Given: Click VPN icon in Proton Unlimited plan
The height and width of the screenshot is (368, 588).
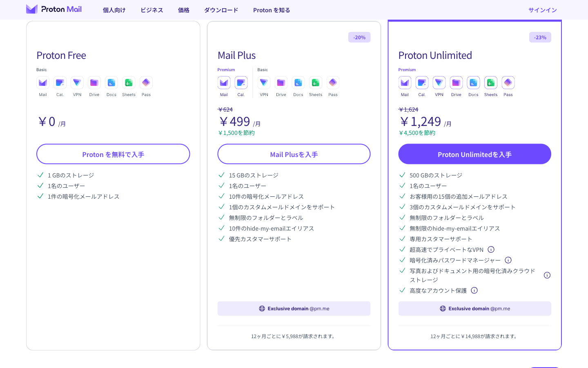Looking at the screenshot, I should pos(439,83).
